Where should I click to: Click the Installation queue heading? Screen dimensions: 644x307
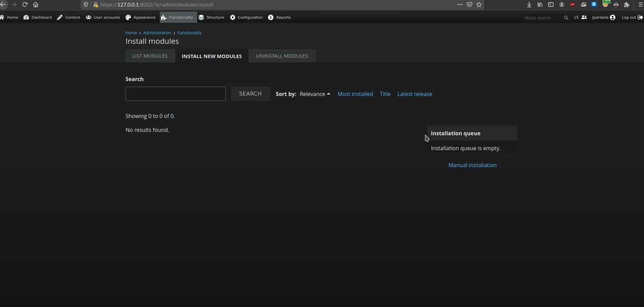[x=455, y=133]
